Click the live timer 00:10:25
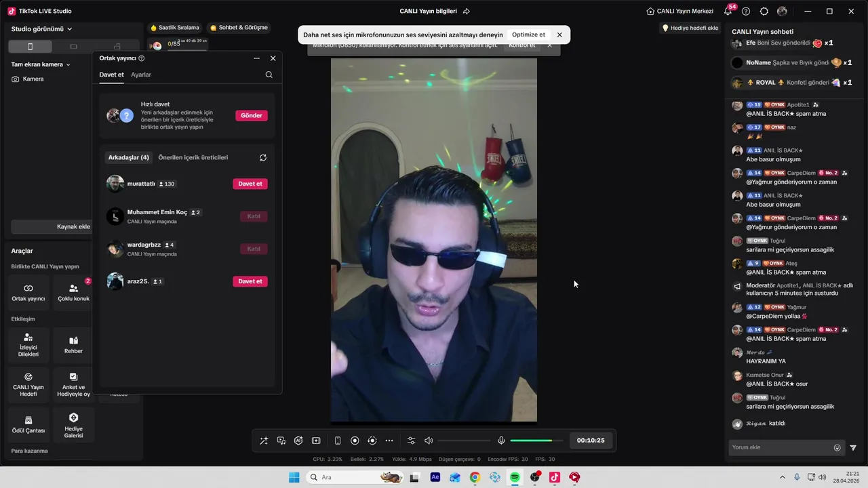Screen dimensions: 868x488 [591, 441]
